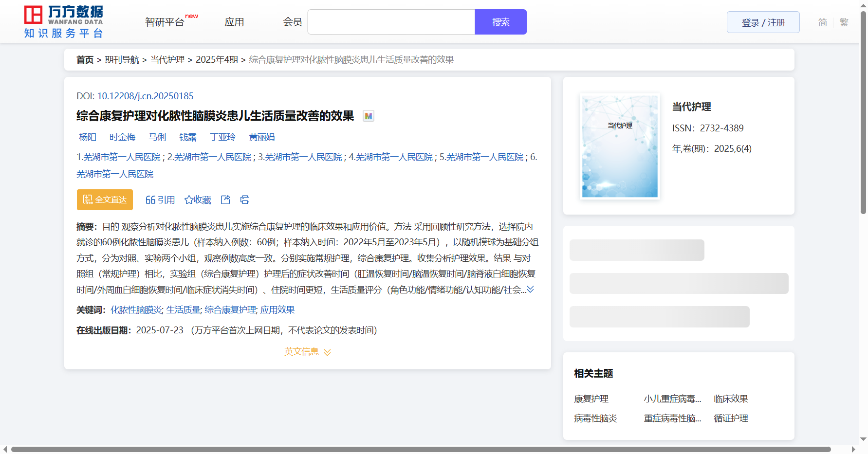This screenshot has height=454, width=868.
Task: Open the DOI link 10.12208/j.cn.20250185
Action: coord(145,96)
